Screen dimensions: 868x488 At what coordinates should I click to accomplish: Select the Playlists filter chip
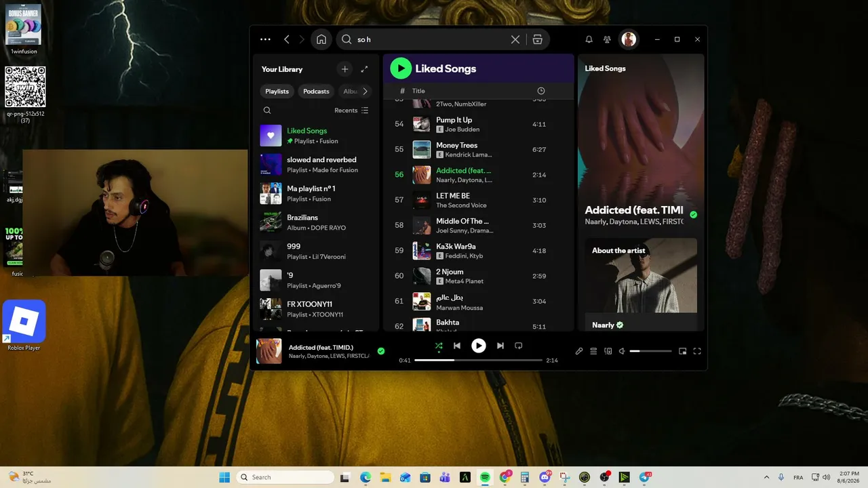[x=277, y=91]
